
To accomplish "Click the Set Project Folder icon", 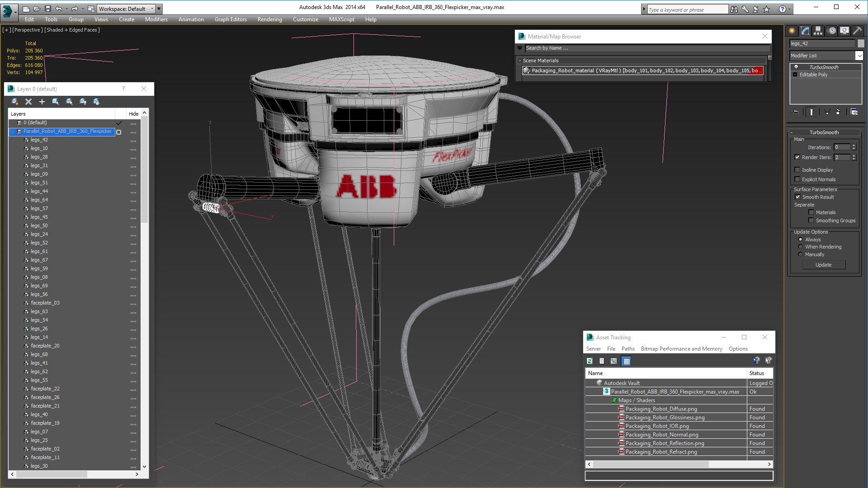I will (91, 9).
